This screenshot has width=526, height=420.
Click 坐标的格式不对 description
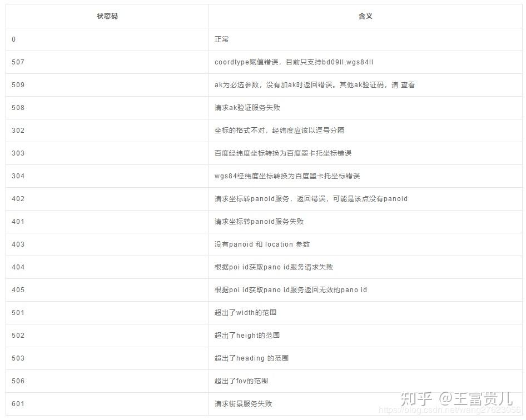tap(280, 131)
